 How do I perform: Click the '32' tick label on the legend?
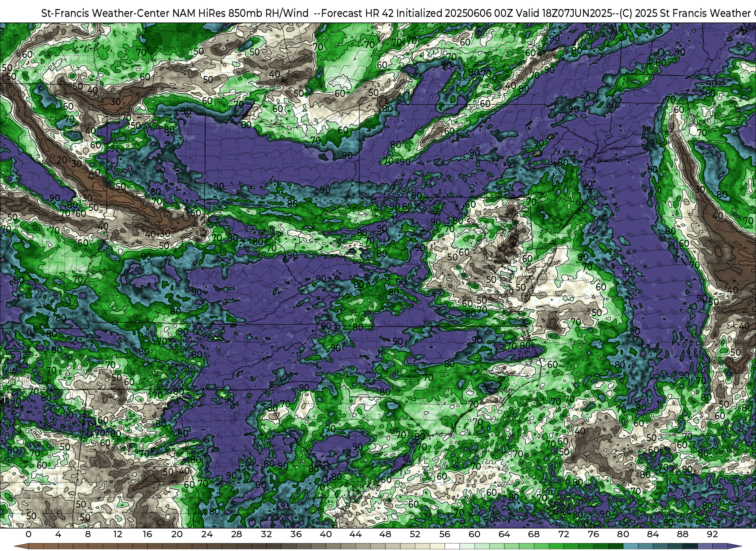click(266, 534)
